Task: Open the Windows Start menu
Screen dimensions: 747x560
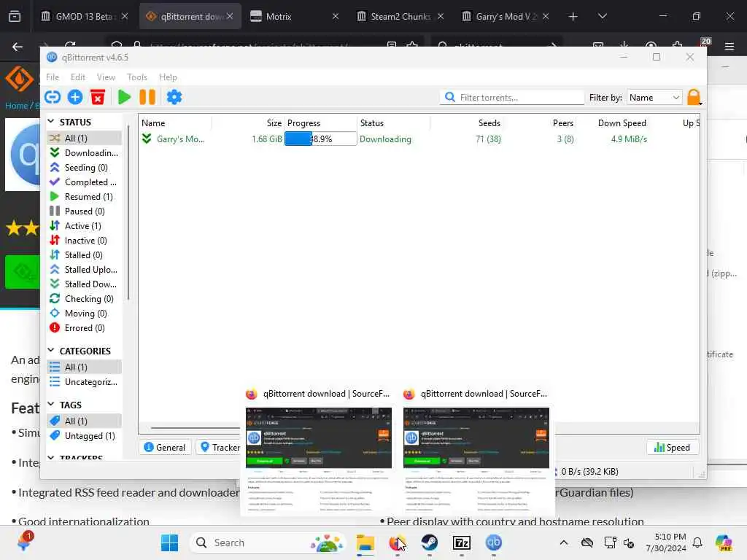Action: click(x=169, y=542)
